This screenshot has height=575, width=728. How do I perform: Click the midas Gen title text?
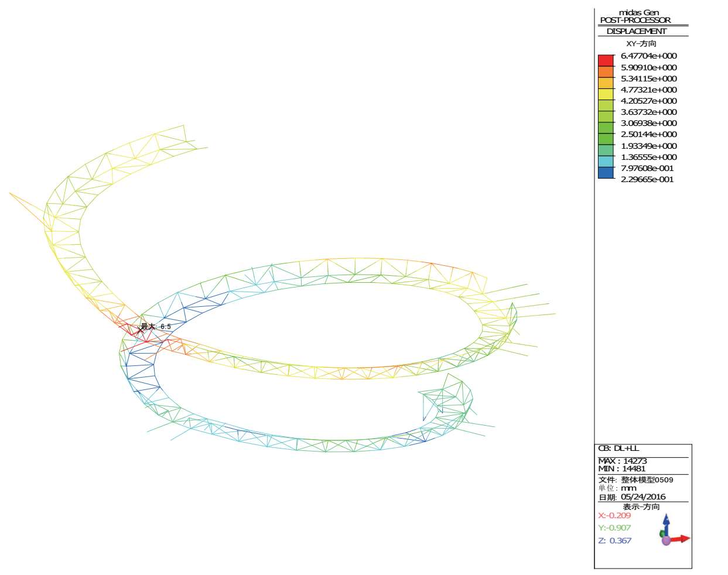[639, 12]
